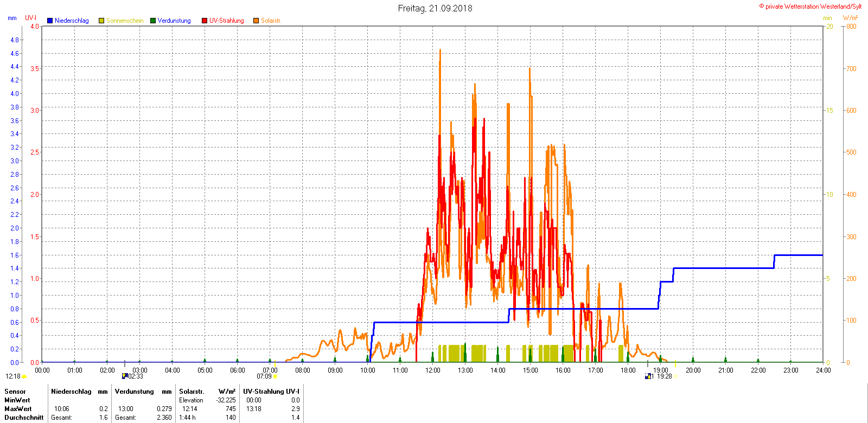Image resolution: width=868 pixels, height=423 pixels.
Task: Click the 4.8 label on mm axis
Action: click(14, 40)
